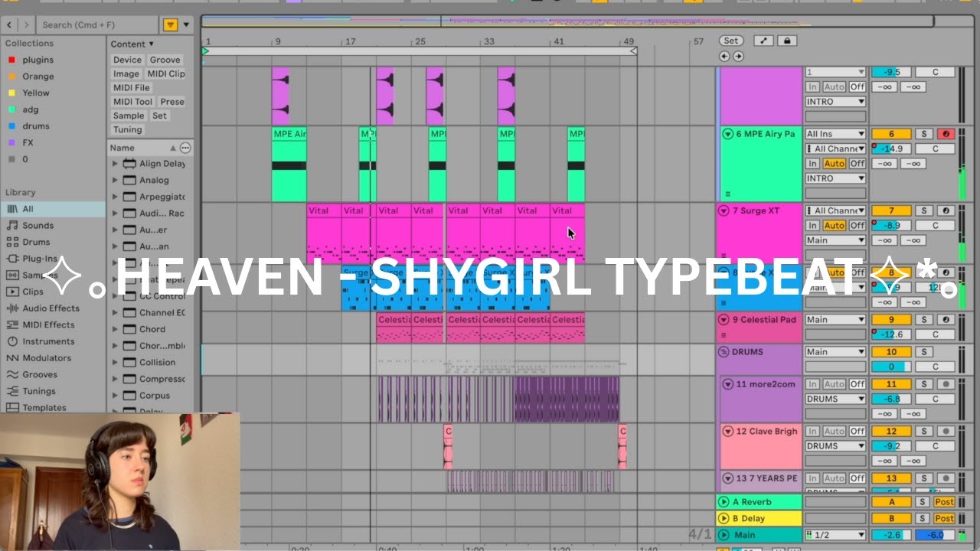The height and width of the screenshot is (551, 980).
Task: Set track 6 monitor to Auto
Action: tap(835, 164)
